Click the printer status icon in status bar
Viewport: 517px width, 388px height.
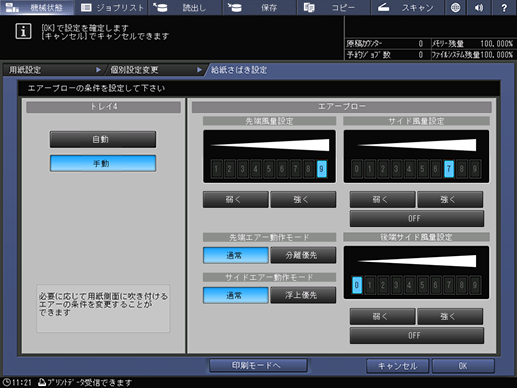[42, 382]
